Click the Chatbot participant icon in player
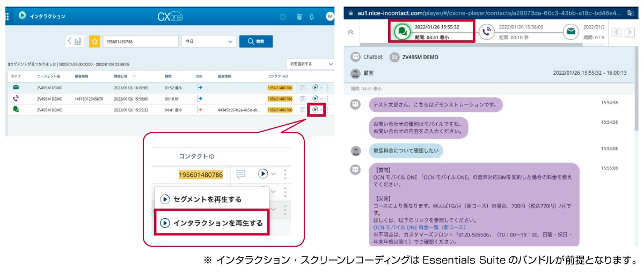Image resolution: width=644 pixels, height=272 pixels. (x=355, y=56)
